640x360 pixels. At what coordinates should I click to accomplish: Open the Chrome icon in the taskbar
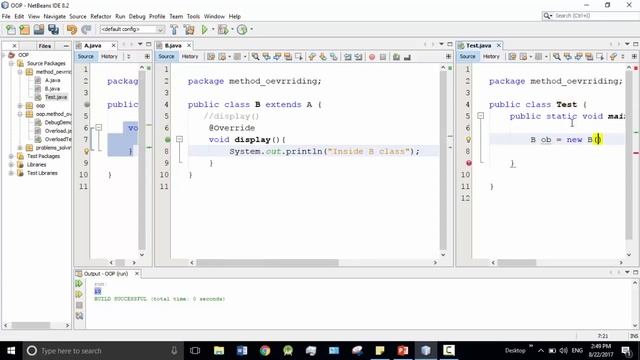click(265, 350)
